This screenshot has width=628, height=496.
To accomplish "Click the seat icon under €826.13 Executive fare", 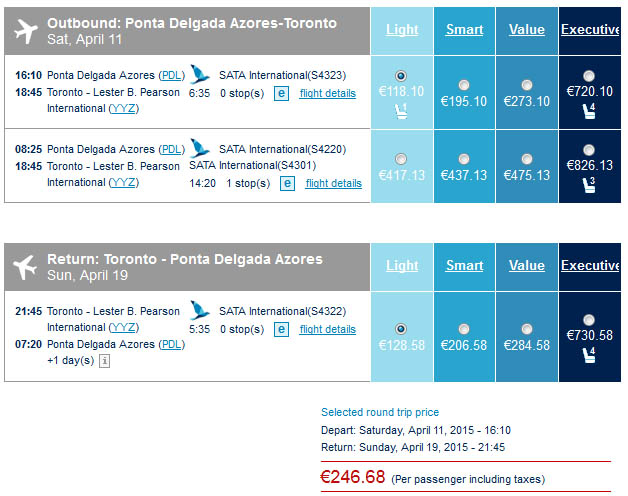I will 589,185.
